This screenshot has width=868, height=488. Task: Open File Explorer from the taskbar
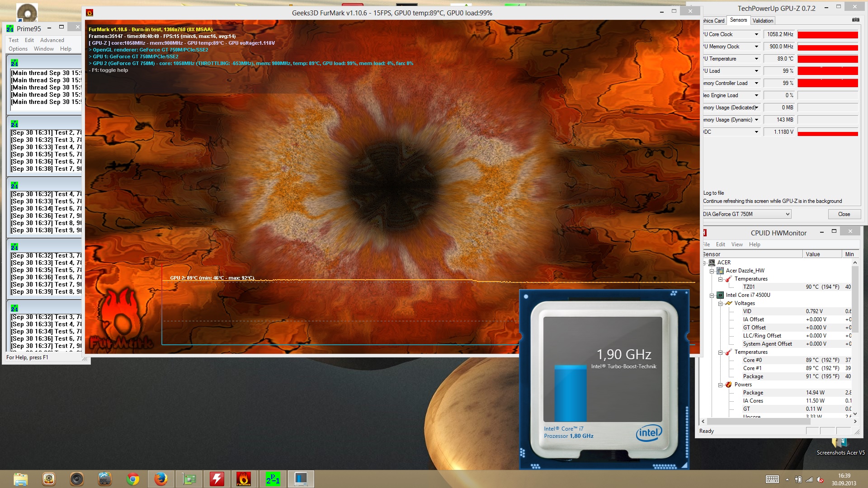[20, 479]
